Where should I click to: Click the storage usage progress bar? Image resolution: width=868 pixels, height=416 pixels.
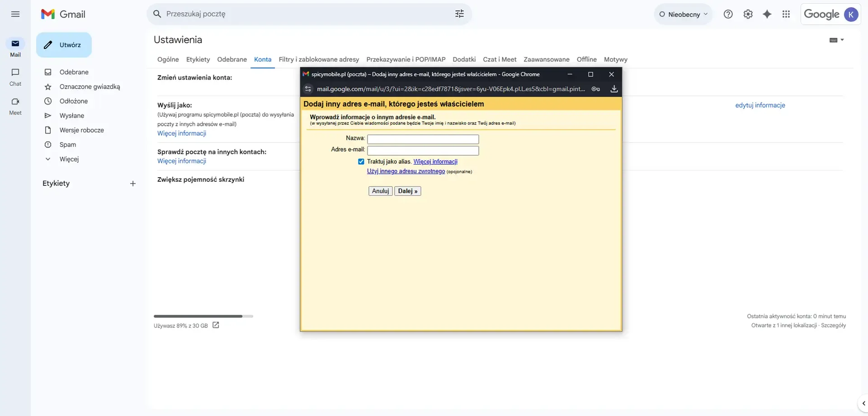point(203,316)
